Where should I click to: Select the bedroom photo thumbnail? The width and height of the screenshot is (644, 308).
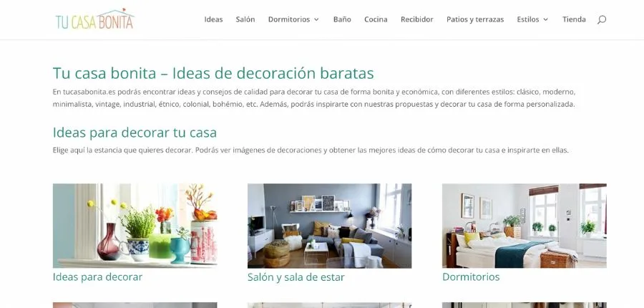pyautogui.click(x=524, y=226)
